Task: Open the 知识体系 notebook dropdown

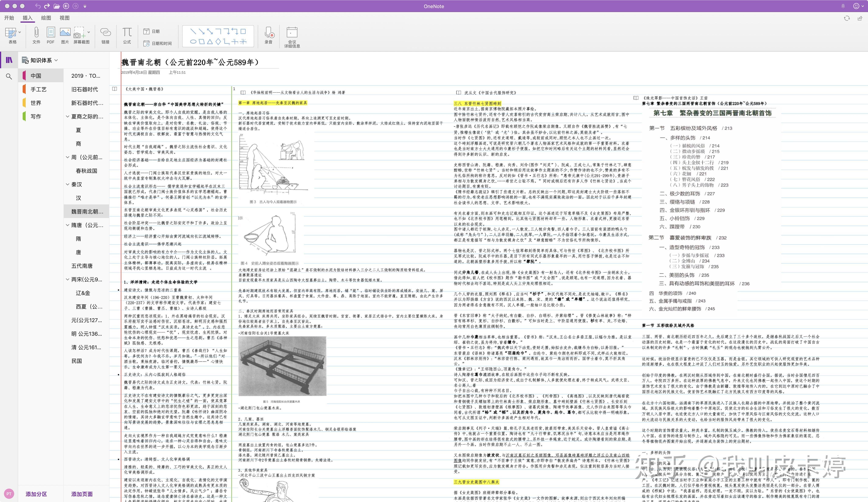Action: (56, 60)
